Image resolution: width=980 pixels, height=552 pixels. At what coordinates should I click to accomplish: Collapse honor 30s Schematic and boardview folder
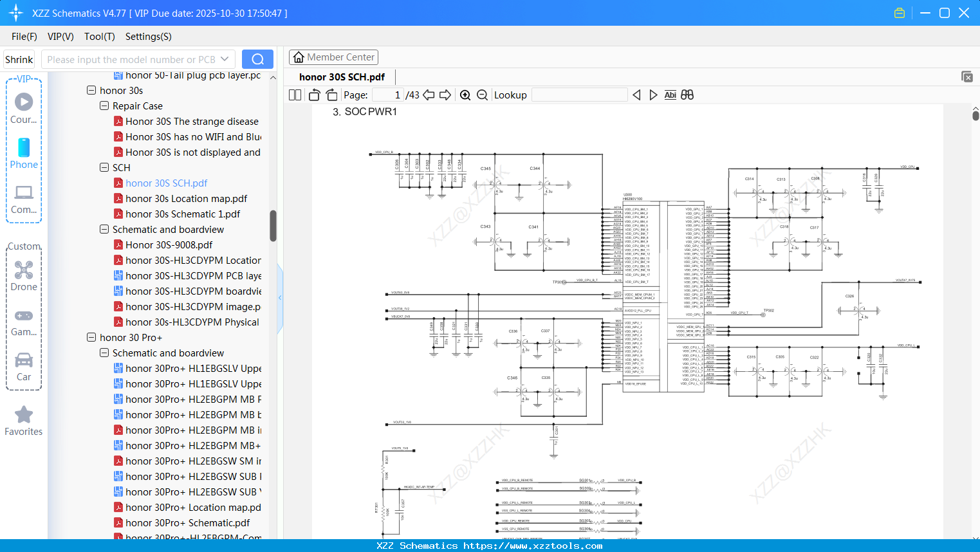pyautogui.click(x=104, y=230)
